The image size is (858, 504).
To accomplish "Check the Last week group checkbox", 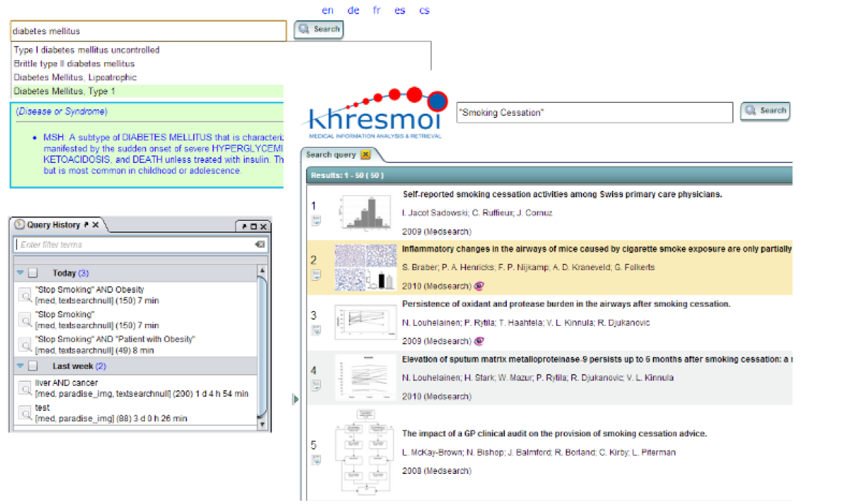I will [33, 366].
